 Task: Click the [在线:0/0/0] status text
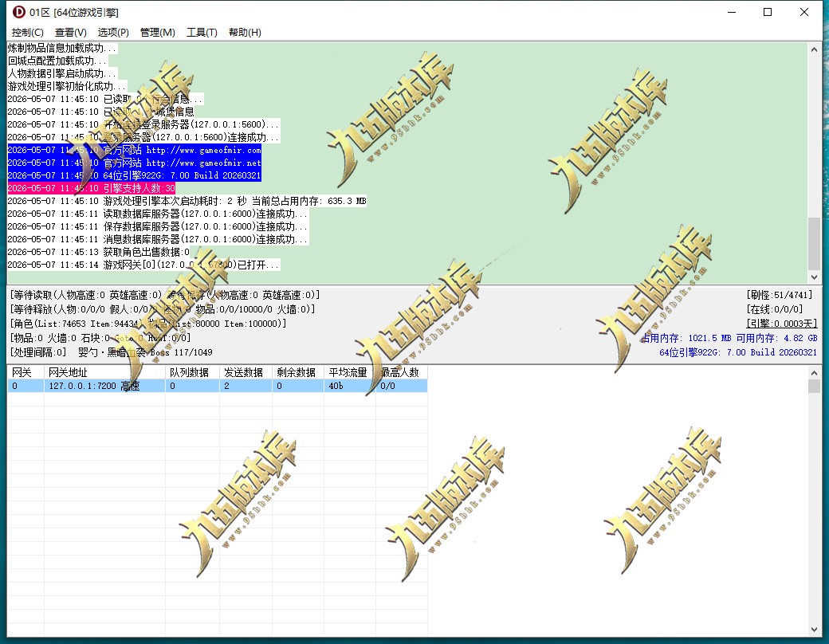tap(775, 309)
